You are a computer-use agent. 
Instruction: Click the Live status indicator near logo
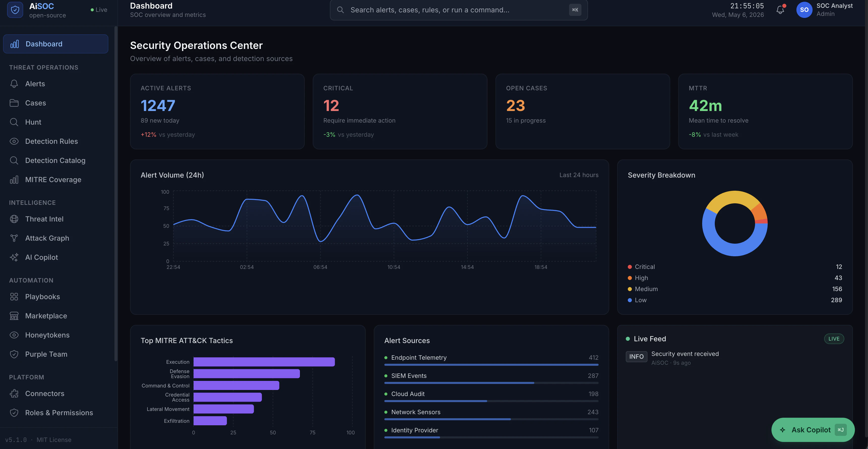tap(99, 10)
